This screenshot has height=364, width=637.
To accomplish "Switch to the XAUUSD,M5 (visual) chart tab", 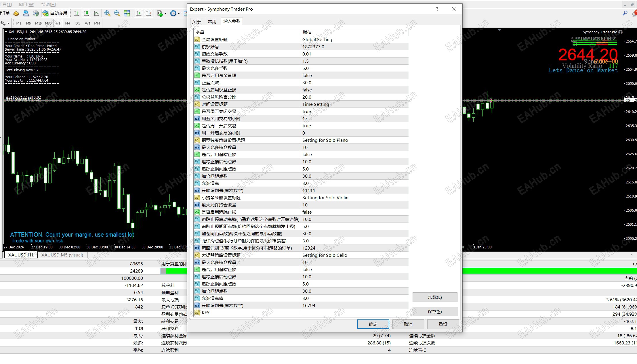I will tap(62, 255).
